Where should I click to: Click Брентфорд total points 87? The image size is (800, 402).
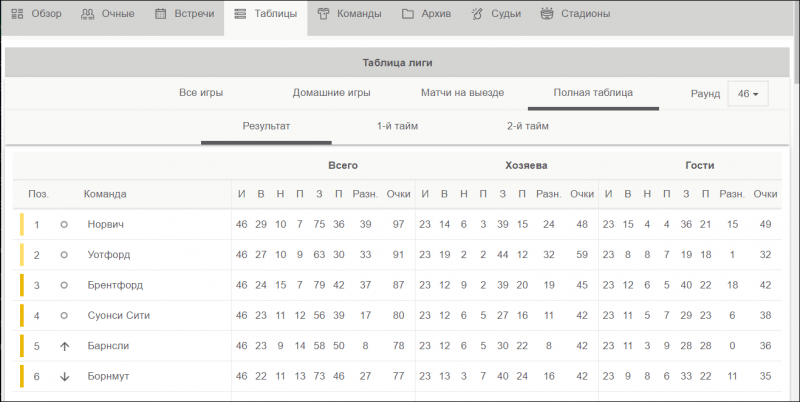[x=398, y=285]
